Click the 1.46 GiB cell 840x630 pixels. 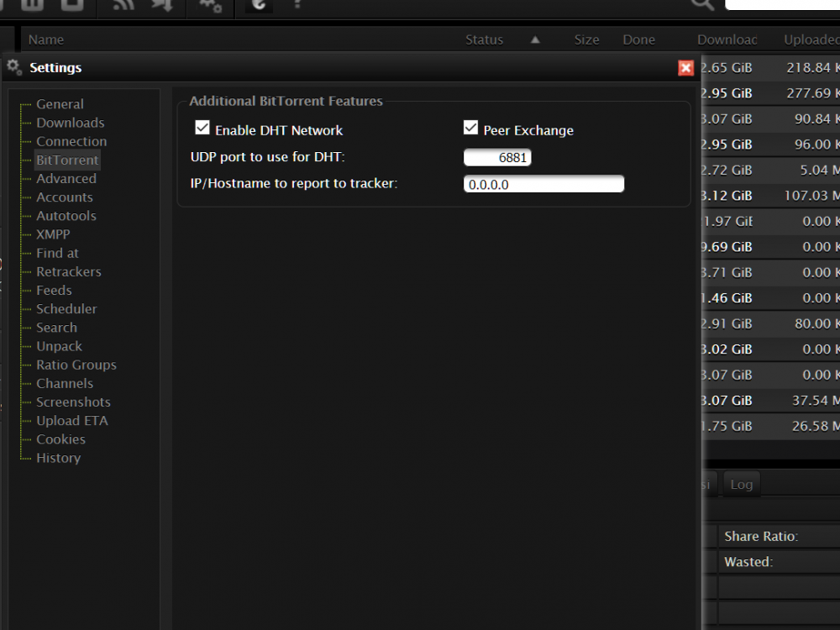[727, 298]
